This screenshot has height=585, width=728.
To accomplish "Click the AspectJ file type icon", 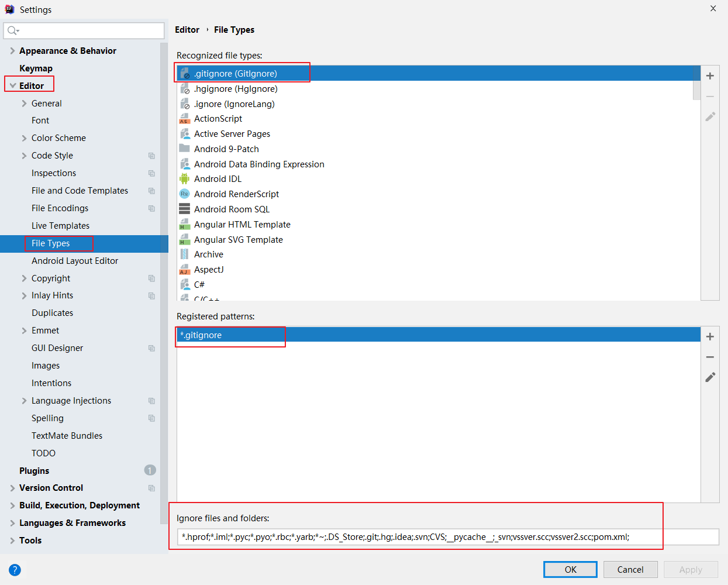I will 184,270.
